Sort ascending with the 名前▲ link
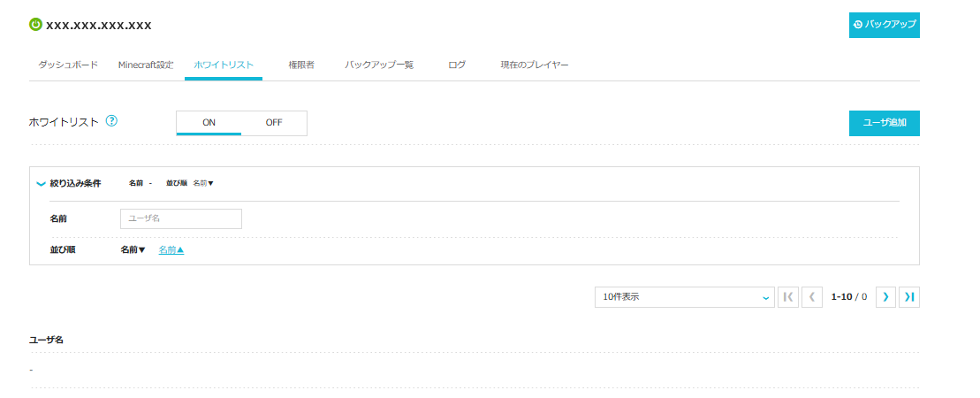980x398 pixels. [171, 249]
